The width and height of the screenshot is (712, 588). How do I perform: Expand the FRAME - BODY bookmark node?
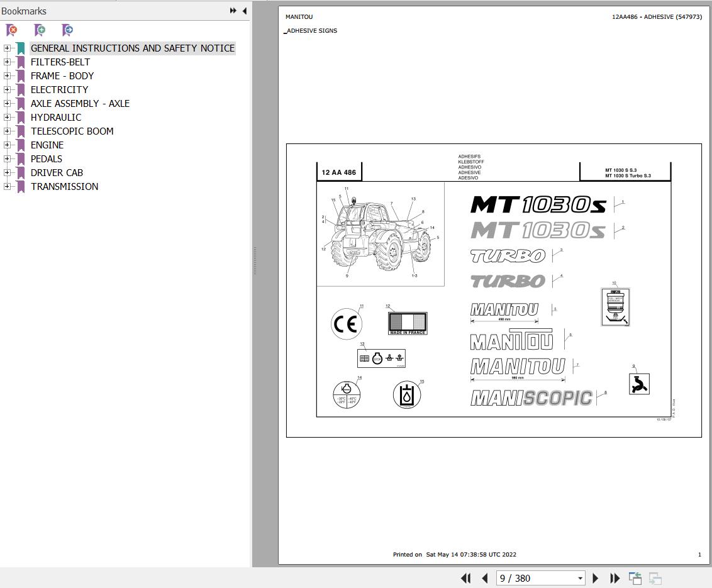tap(7, 76)
